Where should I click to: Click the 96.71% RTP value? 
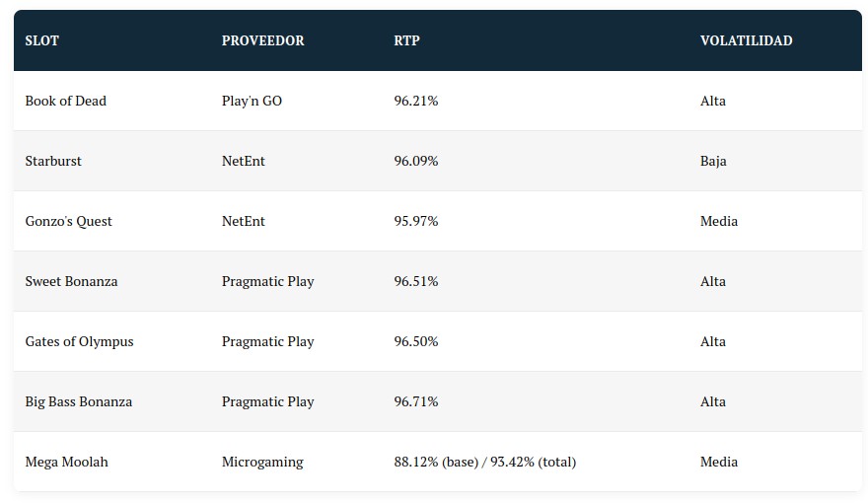coord(415,401)
